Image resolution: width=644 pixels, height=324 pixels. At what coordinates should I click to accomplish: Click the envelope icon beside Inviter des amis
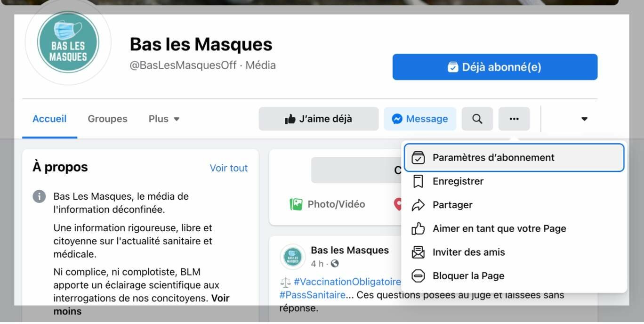pyautogui.click(x=418, y=252)
